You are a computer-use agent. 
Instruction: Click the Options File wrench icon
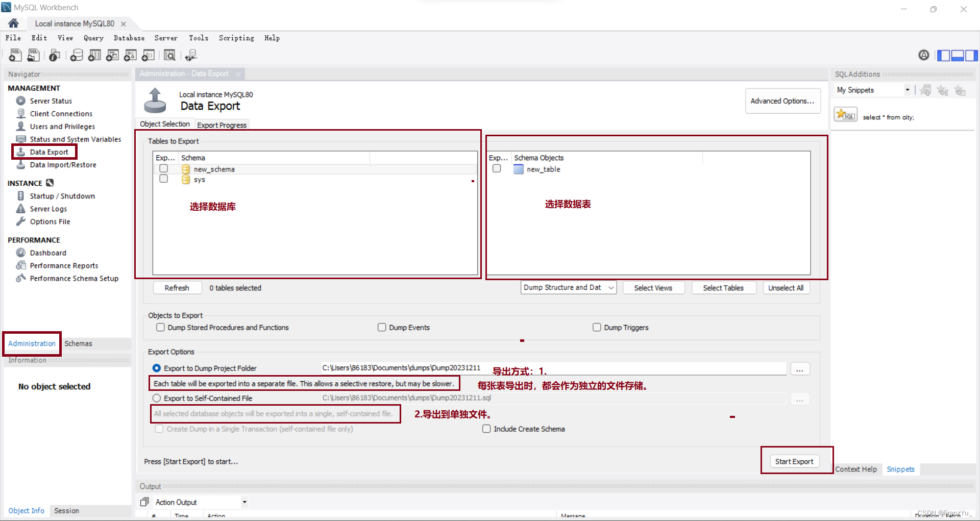21,221
